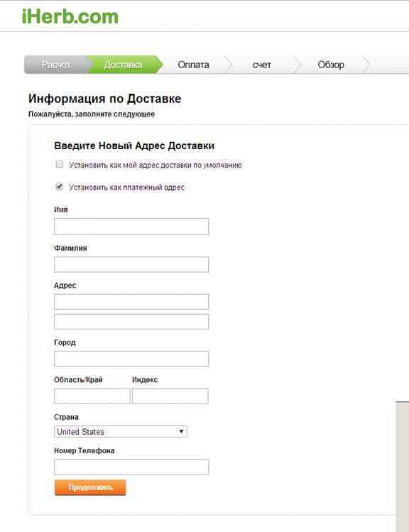Go to the Расчет step tab
The height and width of the screenshot is (532, 409).
[56, 65]
